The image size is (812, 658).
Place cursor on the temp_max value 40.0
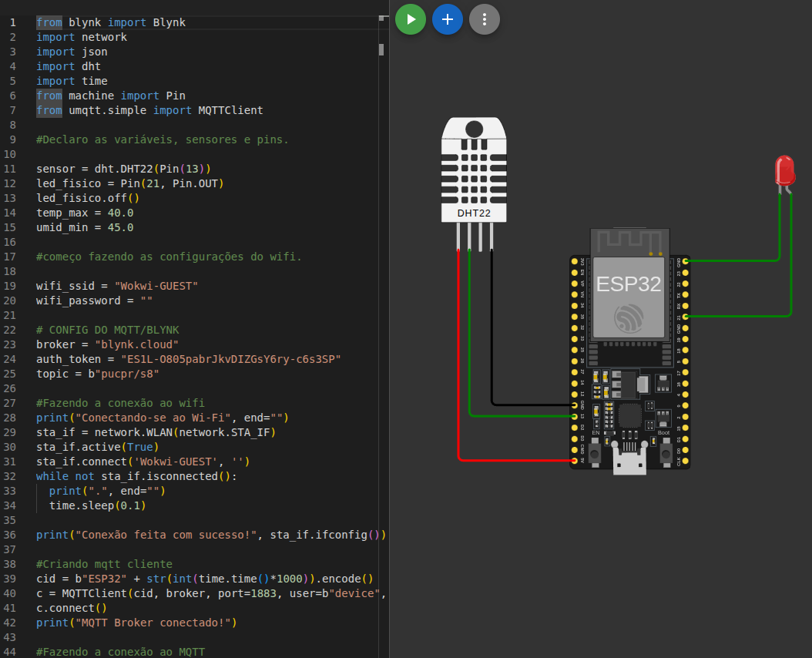click(119, 213)
